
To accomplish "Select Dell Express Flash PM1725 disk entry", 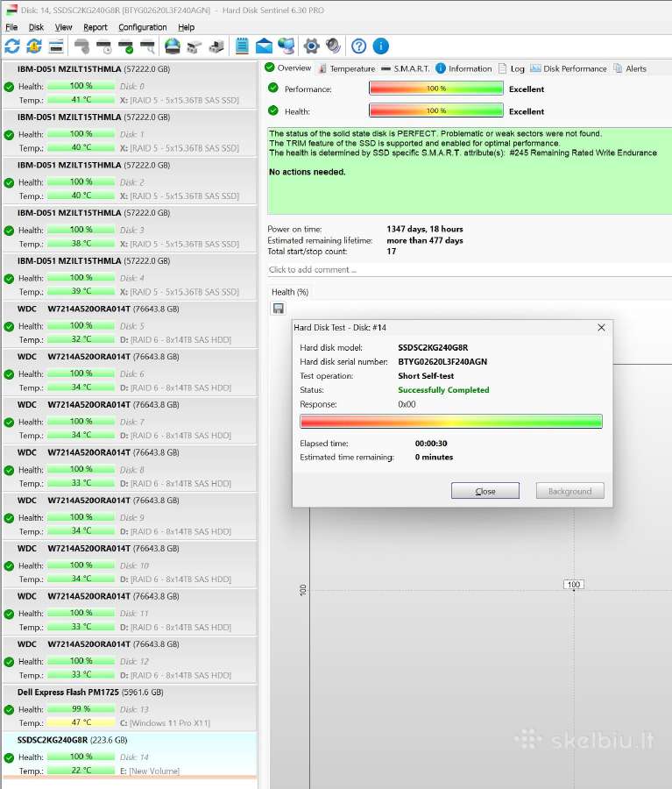I will [130, 707].
